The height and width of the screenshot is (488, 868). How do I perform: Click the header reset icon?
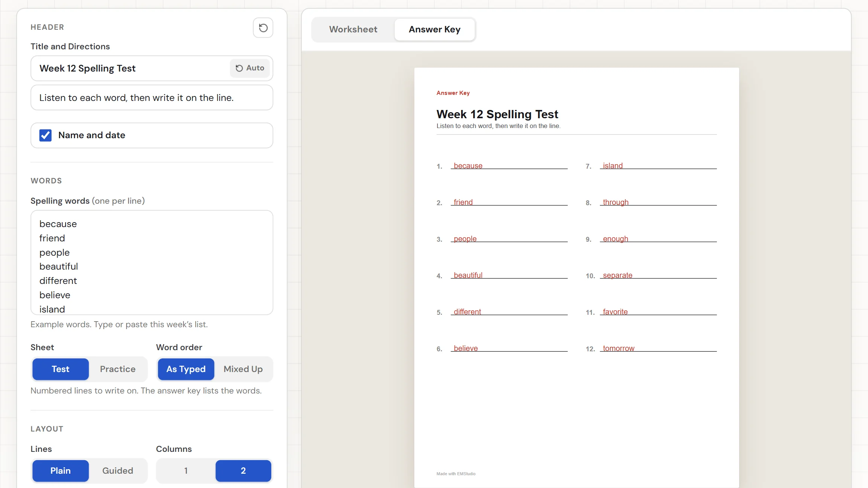click(x=263, y=27)
